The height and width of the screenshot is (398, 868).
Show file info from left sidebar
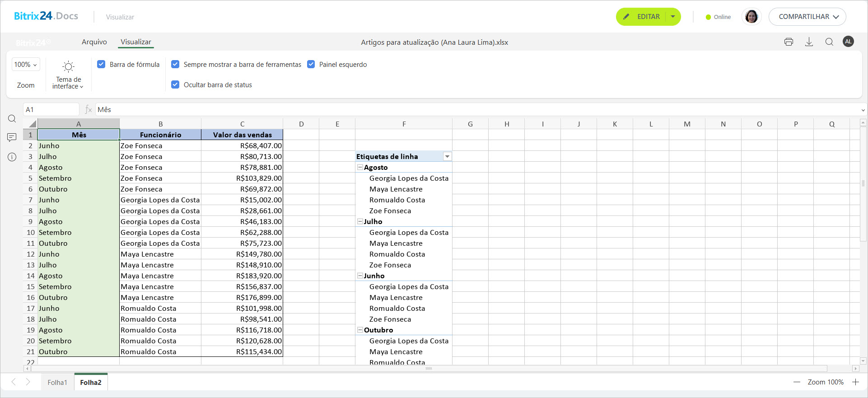[12, 157]
